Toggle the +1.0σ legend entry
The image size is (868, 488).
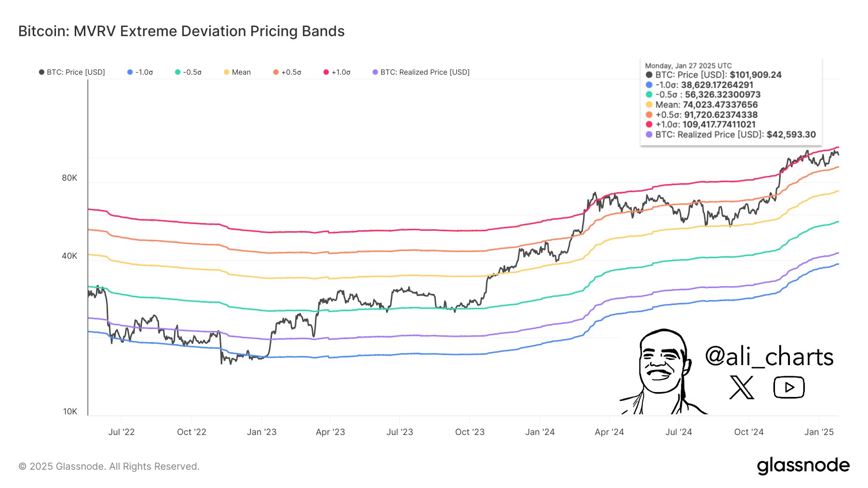[337, 72]
